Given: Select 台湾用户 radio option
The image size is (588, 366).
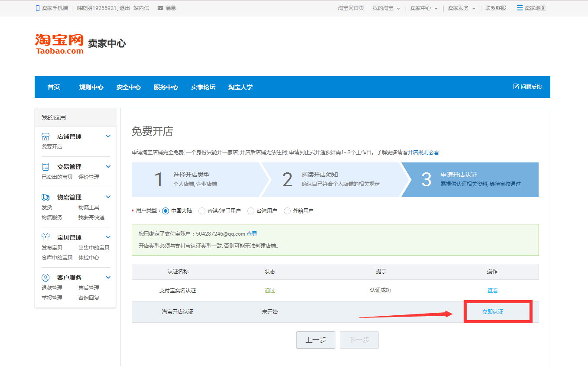Looking at the screenshot, I should [251, 211].
